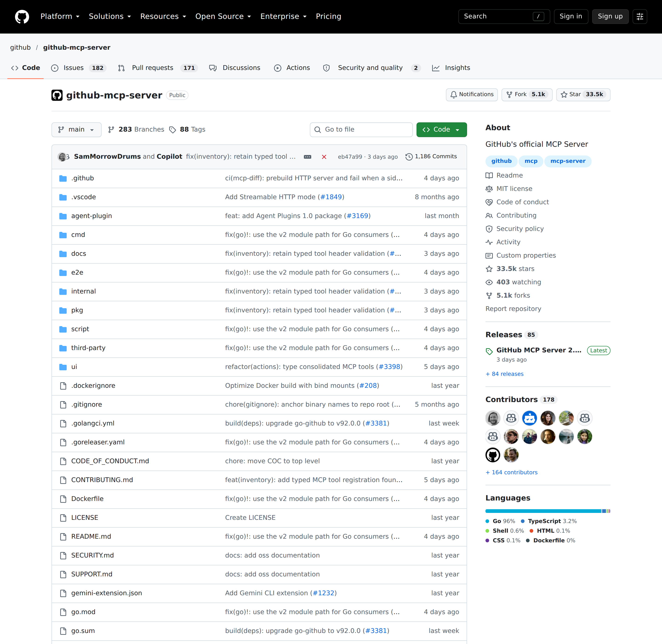Click the github-mcp-server repository logo icon
This screenshot has height=644, width=662.
[x=57, y=95]
